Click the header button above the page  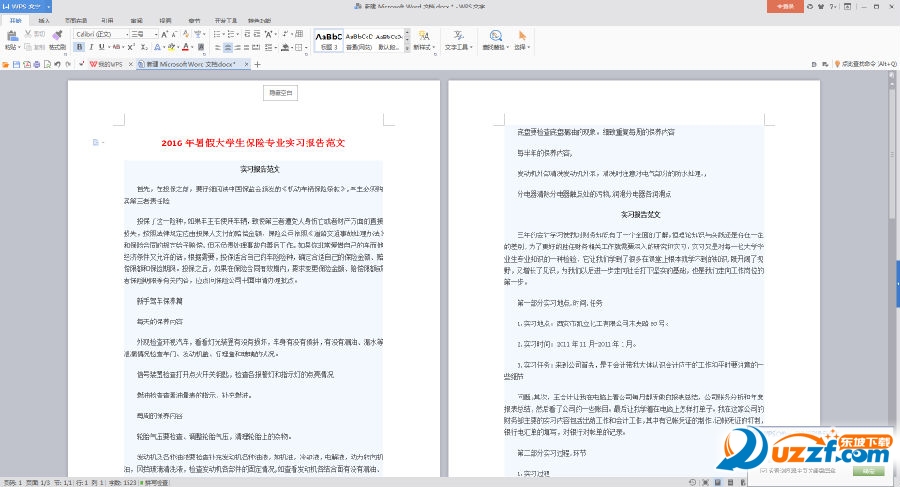point(281,93)
